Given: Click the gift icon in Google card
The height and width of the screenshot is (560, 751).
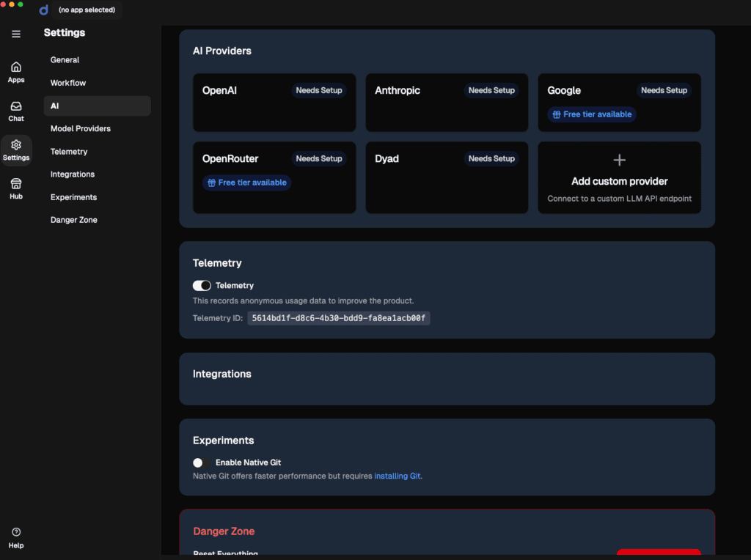Looking at the screenshot, I should [557, 114].
